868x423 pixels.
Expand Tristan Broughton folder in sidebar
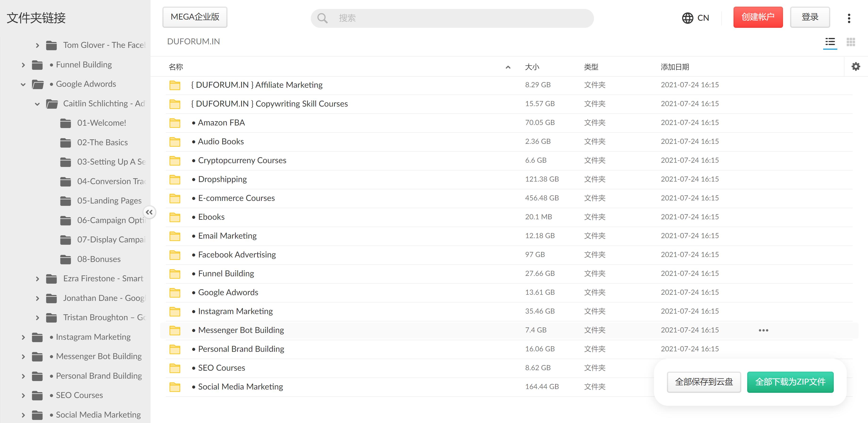[37, 318]
